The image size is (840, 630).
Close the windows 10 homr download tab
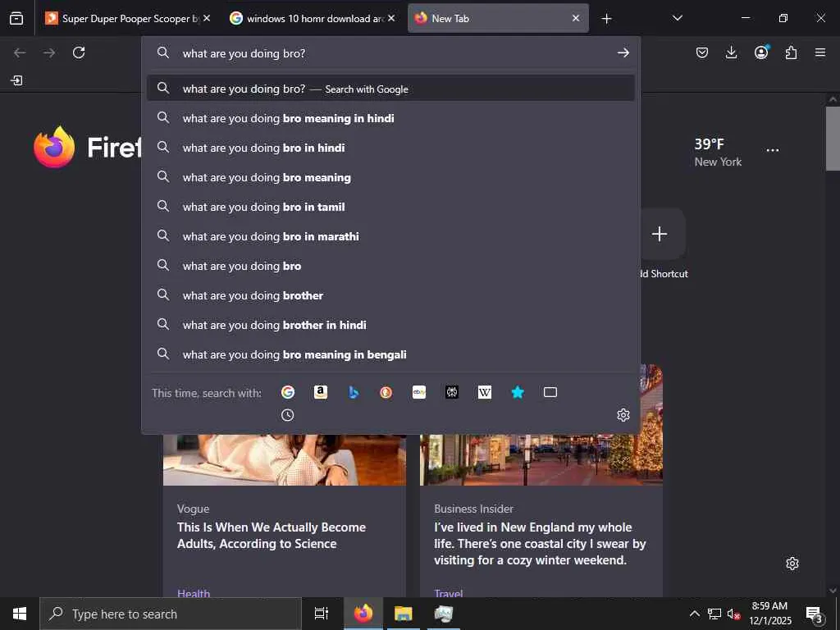pos(391,18)
